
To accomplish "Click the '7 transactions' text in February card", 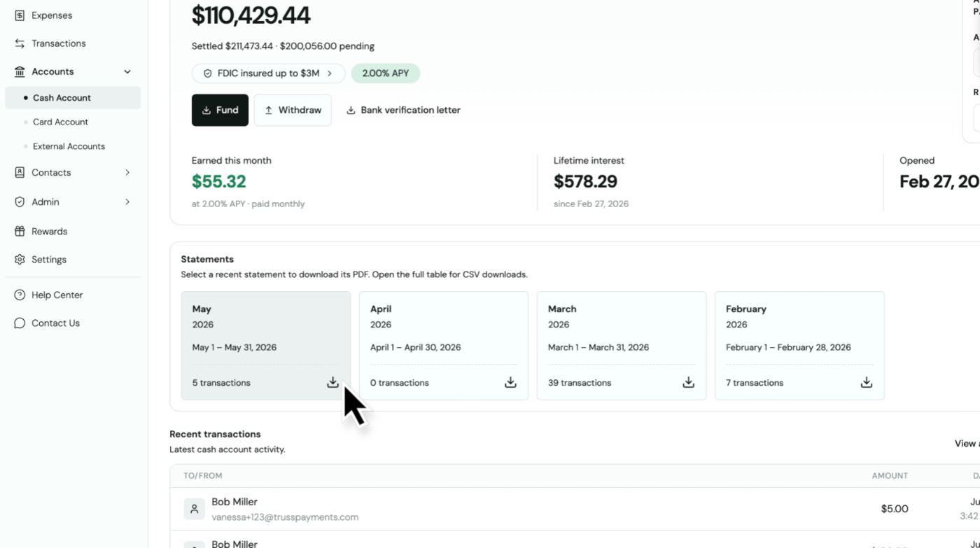I will pyautogui.click(x=755, y=383).
